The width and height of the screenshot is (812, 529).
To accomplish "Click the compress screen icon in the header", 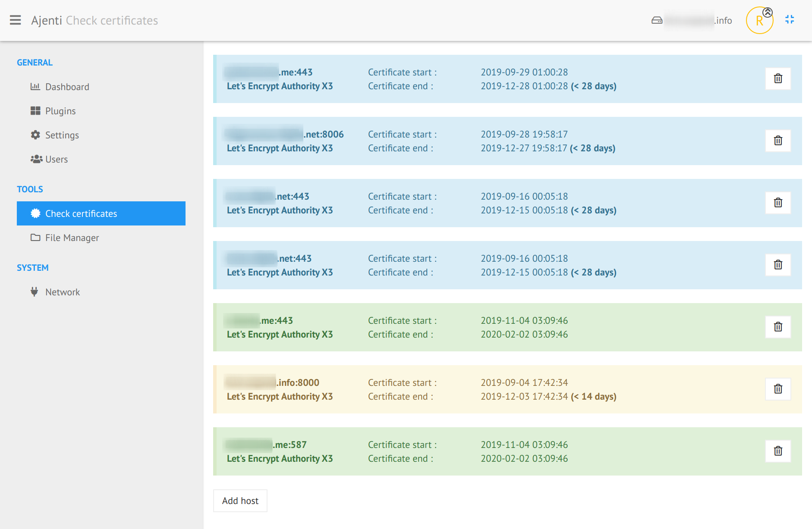I will (x=790, y=19).
